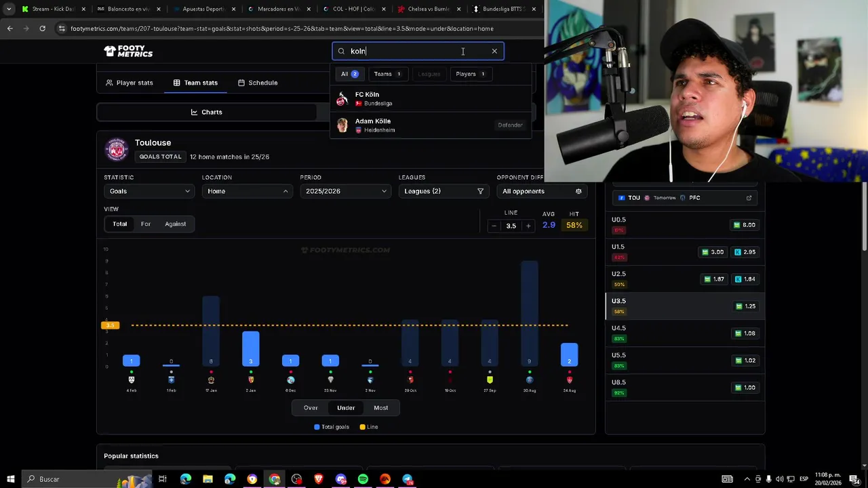Select the Against view option
This screenshot has width=868, height=488.
click(x=175, y=224)
